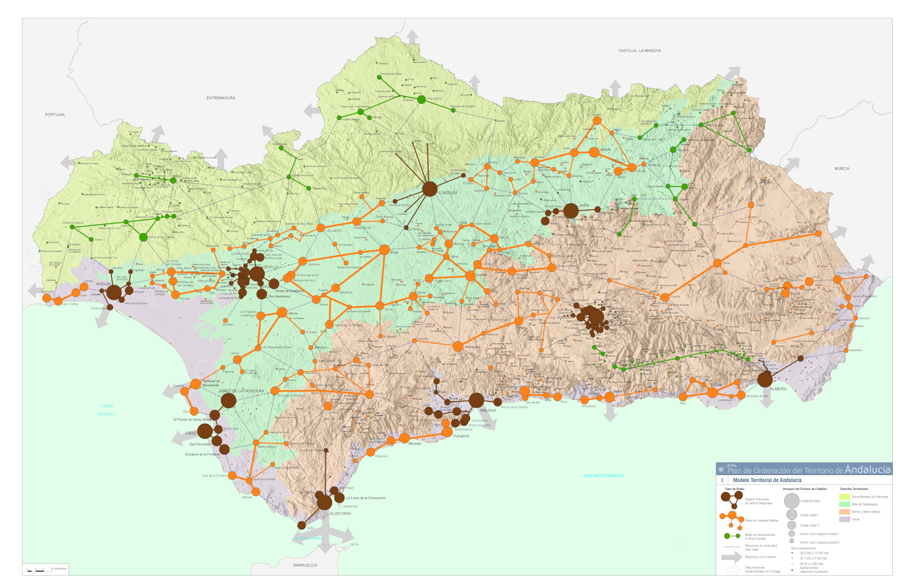Click the orange Lepe city node

[76, 293]
